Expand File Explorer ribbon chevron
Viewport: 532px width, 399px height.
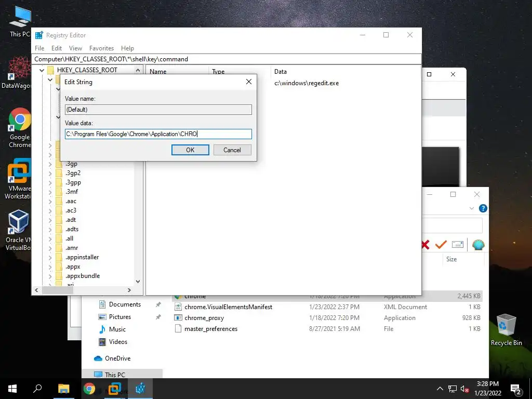[472, 208]
